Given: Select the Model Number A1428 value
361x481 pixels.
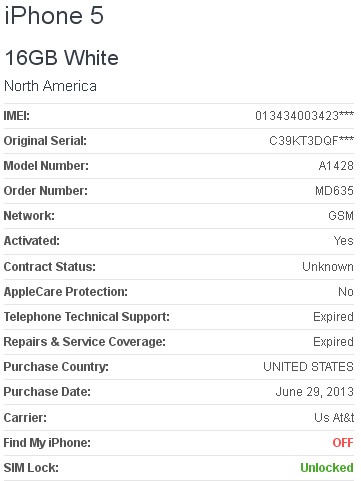Looking at the screenshot, I should [336, 166].
